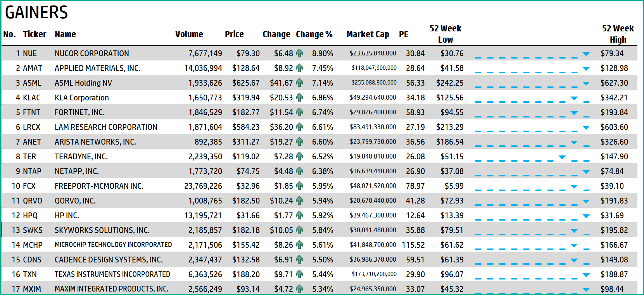Select the LAM RESEARCH CORPORATION name cell
Screen dimensions: 644x295
pyautogui.click(x=106, y=127)
